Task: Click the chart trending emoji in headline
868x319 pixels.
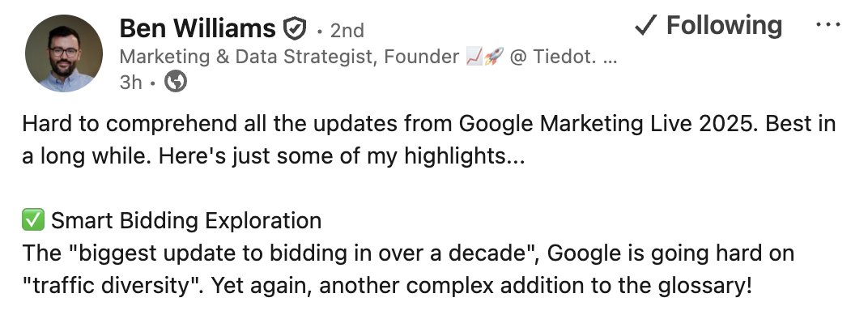Action: 474,57
